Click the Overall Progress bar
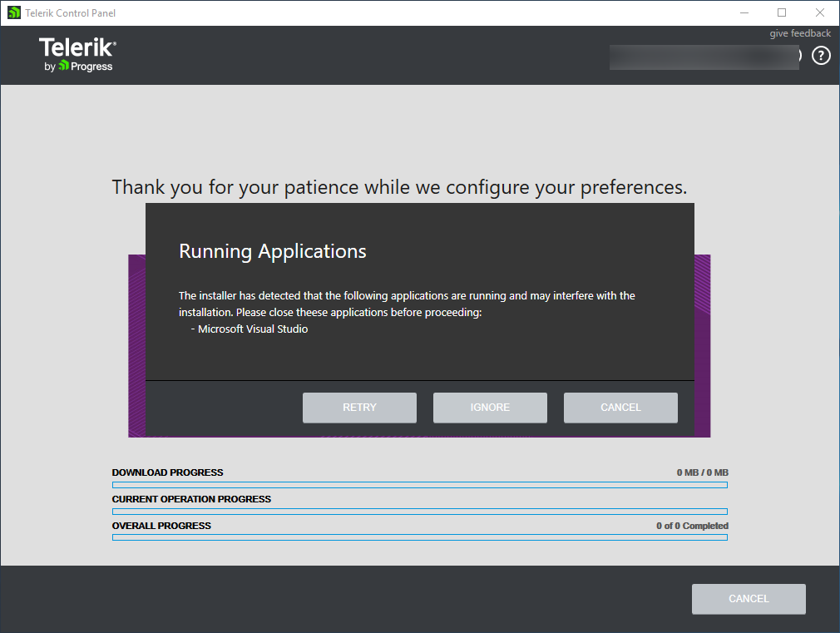 tap(419, 538)
